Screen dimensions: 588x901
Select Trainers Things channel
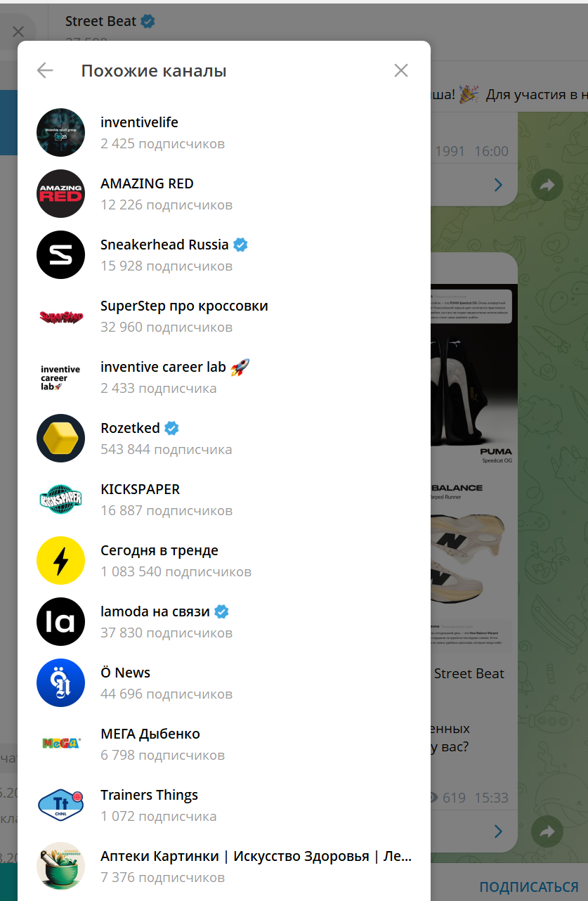224,805
